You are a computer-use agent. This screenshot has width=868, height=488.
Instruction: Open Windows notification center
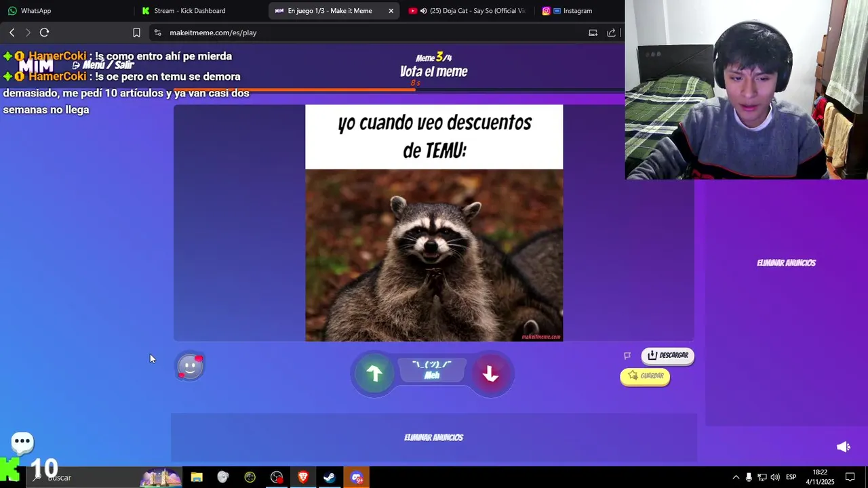pyautogui.click(x=850, y=477)
